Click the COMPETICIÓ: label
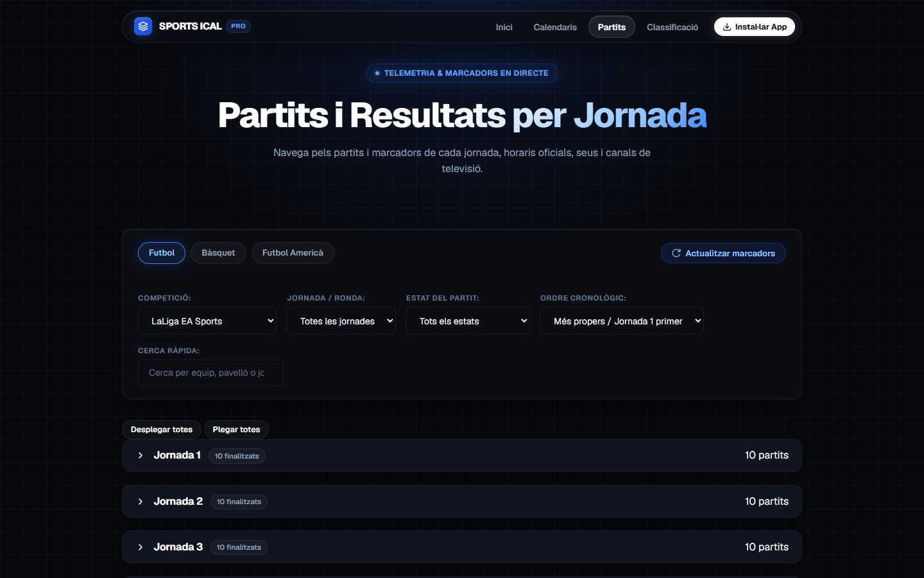The height and width of the screenshot is (578, 924). [x=164, y=298]
